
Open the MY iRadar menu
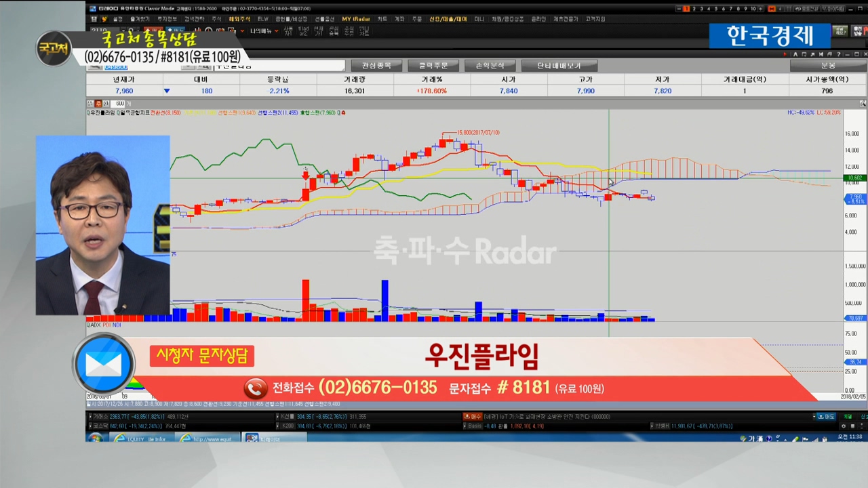(355, 19)
